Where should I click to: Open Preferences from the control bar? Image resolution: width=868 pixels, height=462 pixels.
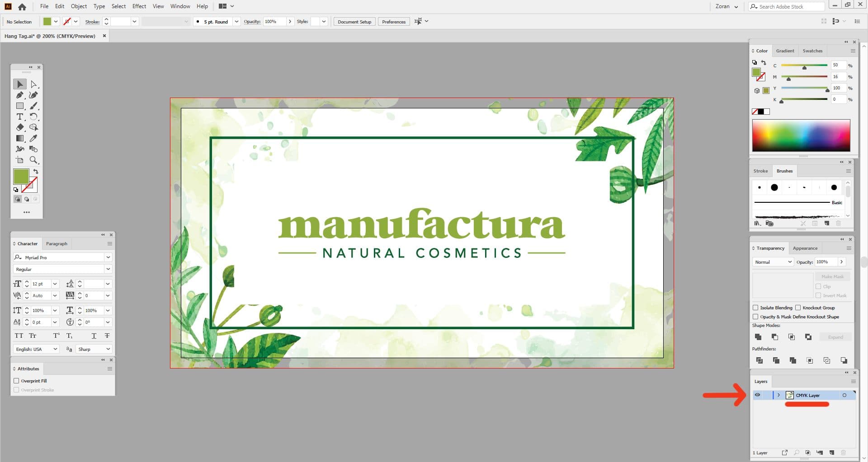click(x=393, y=21)
